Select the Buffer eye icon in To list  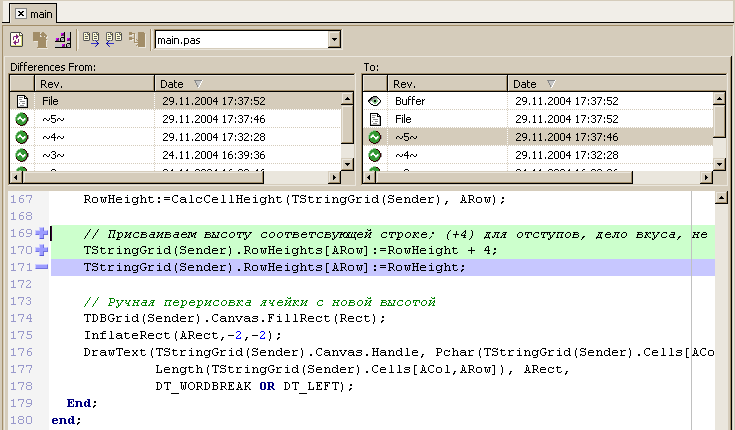point(375,101)
